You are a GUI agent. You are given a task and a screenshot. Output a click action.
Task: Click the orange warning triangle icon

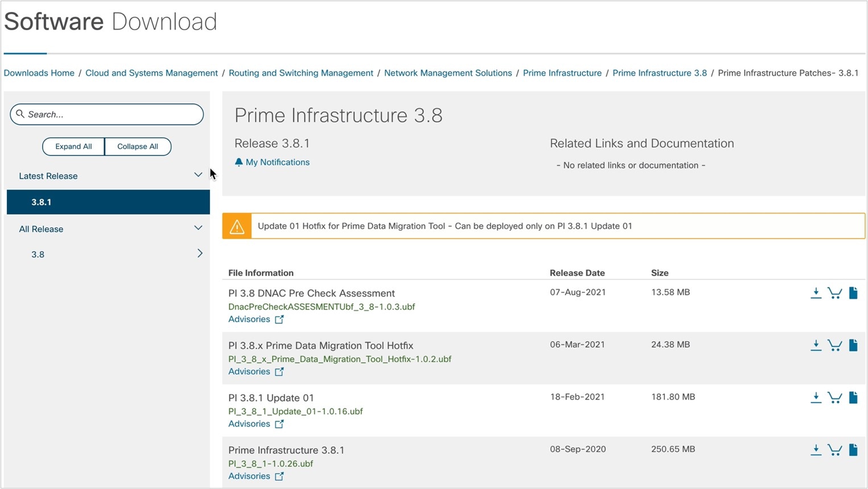tap(237, 227)
